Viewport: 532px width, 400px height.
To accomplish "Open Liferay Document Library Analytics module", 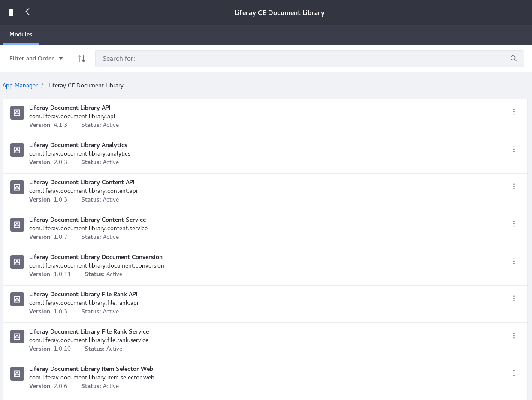I will click(78, 145).
